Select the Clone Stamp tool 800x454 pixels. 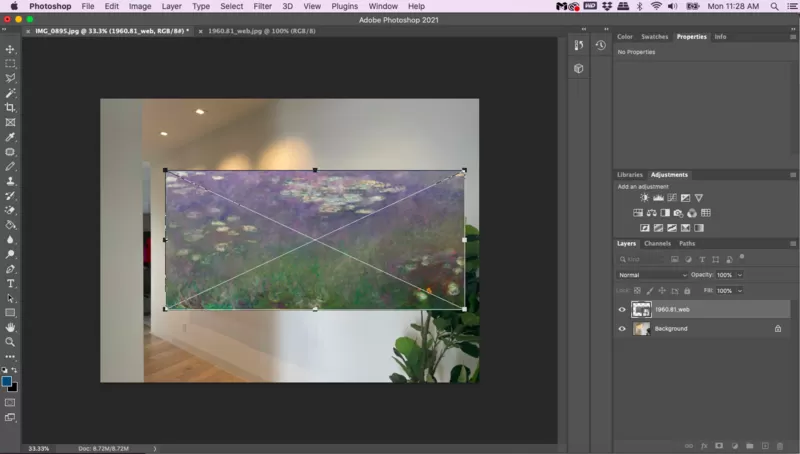point(10,181)
